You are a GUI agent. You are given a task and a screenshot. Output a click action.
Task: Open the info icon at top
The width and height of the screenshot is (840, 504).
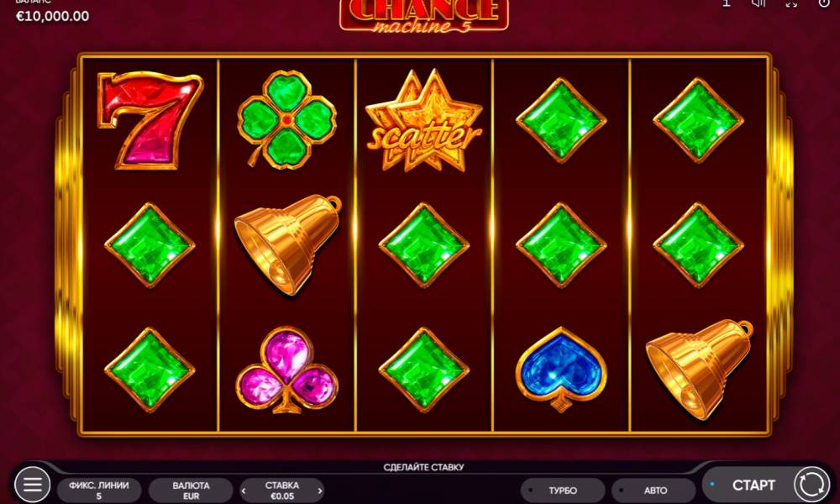click(x=727, y=3)
